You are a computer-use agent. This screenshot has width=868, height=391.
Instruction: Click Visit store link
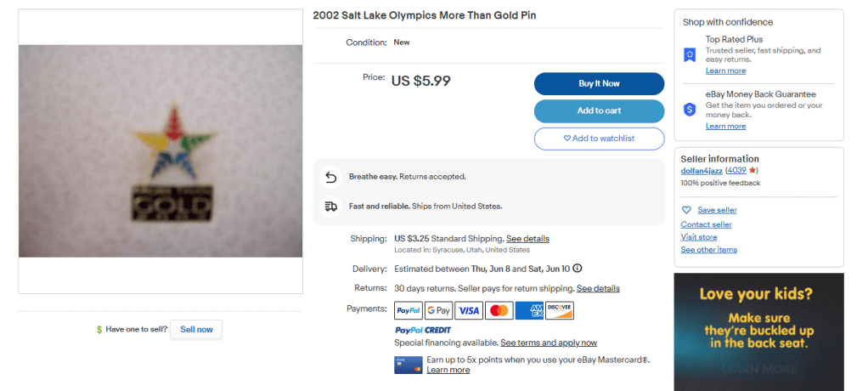click(698, 237)
